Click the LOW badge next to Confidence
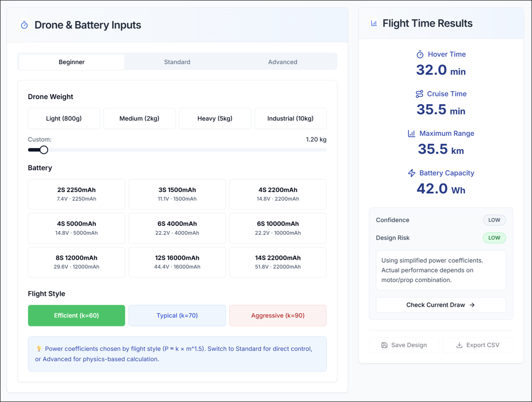The height and width of the screenshot is (402, 532). [494, 220]
